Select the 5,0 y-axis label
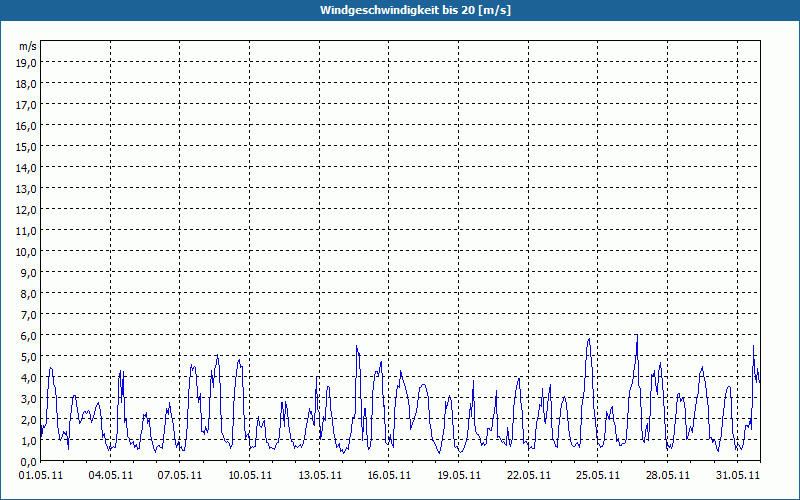Screen dimensions: 800x500 [x=29, y=357]
